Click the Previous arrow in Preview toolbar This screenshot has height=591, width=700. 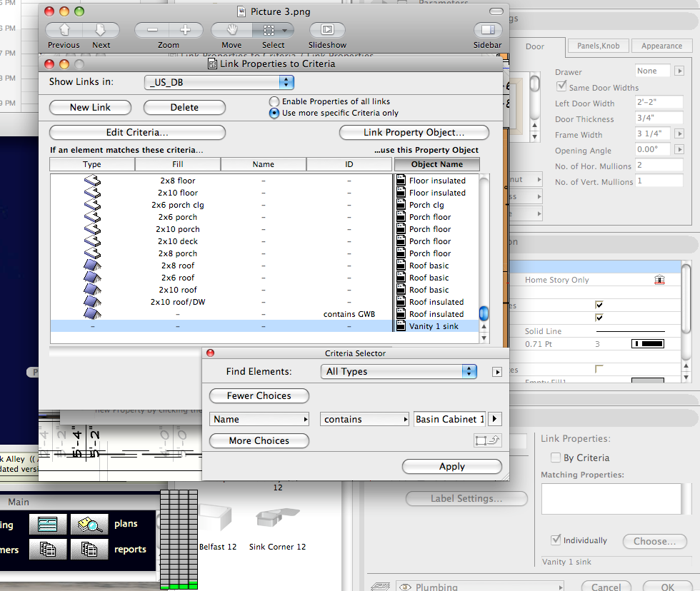point(64,30)
